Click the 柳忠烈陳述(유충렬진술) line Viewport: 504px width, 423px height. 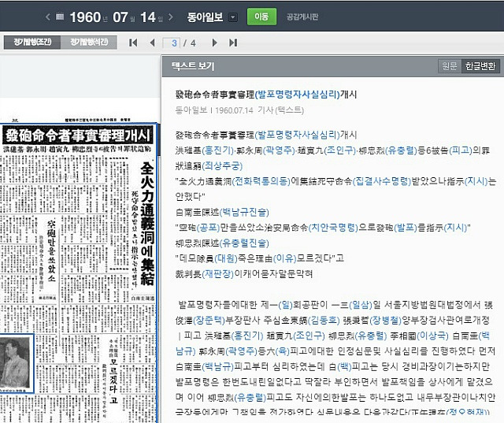[222, 243]
